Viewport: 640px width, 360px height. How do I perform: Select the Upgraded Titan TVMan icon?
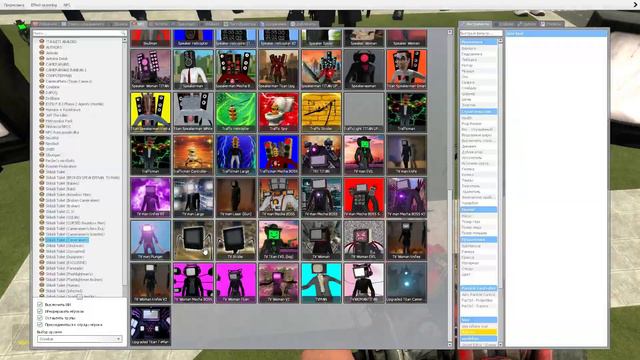point(151,325)
